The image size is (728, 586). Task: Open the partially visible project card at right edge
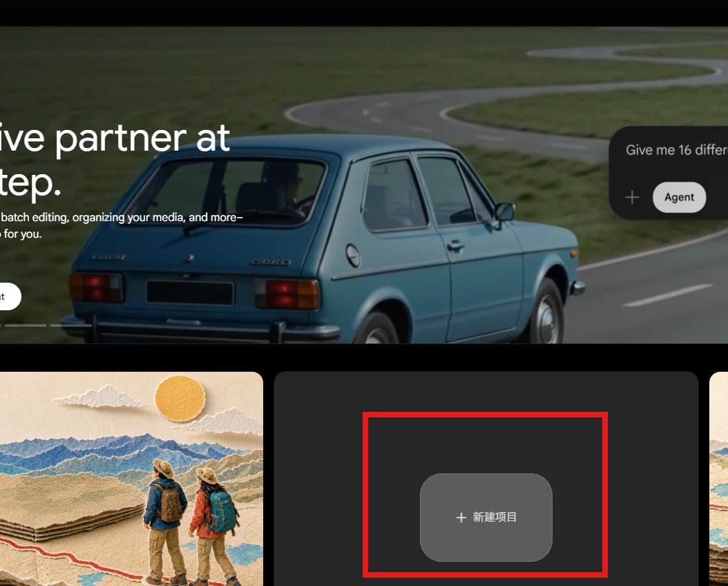coord(719,479)
